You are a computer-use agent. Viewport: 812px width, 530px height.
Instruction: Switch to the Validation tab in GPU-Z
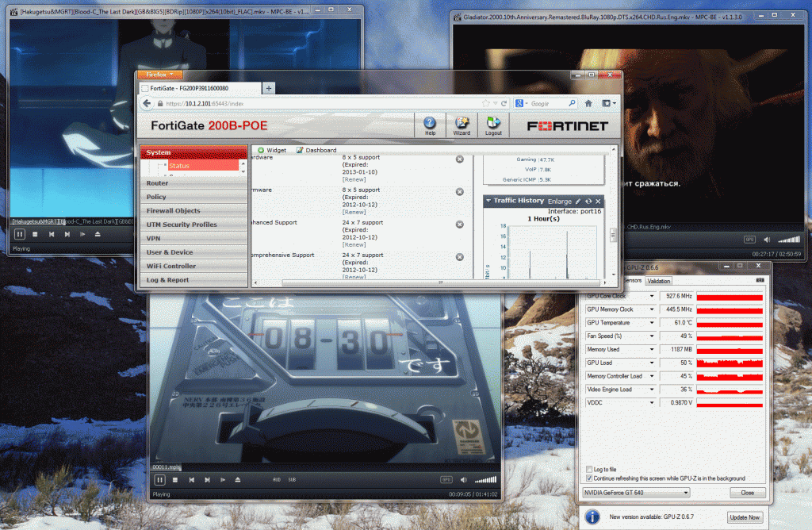pyautogui.click(x=659, y=281)
